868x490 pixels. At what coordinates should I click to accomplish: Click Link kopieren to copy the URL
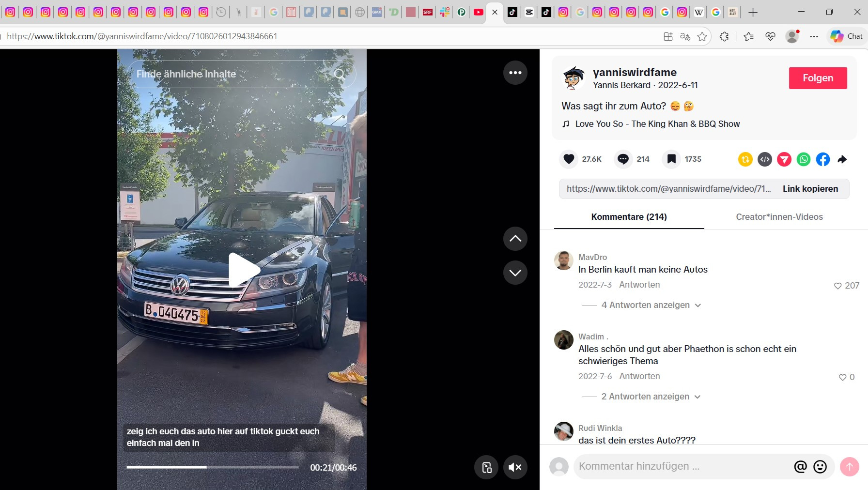point(810,189)
